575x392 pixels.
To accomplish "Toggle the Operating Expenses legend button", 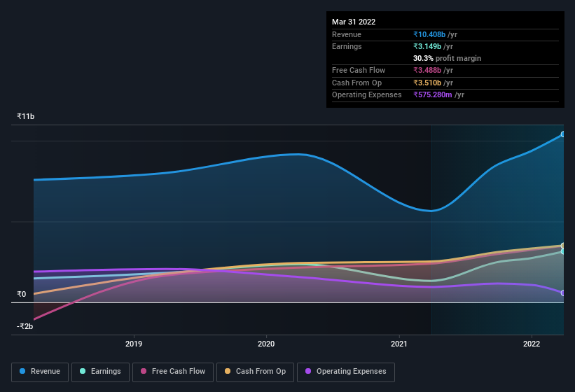I will click(345, 372).
